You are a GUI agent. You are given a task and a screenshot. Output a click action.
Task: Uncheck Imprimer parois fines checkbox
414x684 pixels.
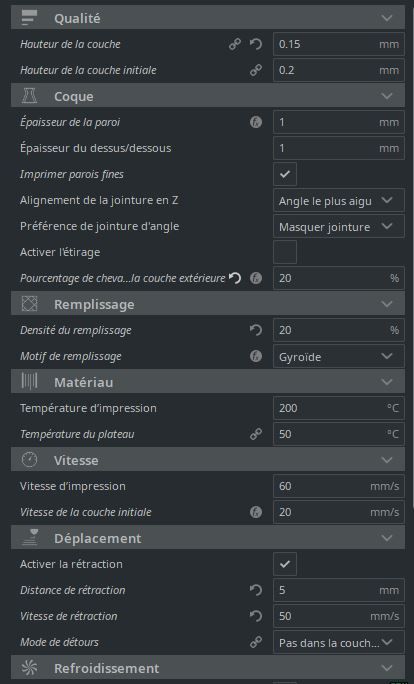tap(285, 174)
